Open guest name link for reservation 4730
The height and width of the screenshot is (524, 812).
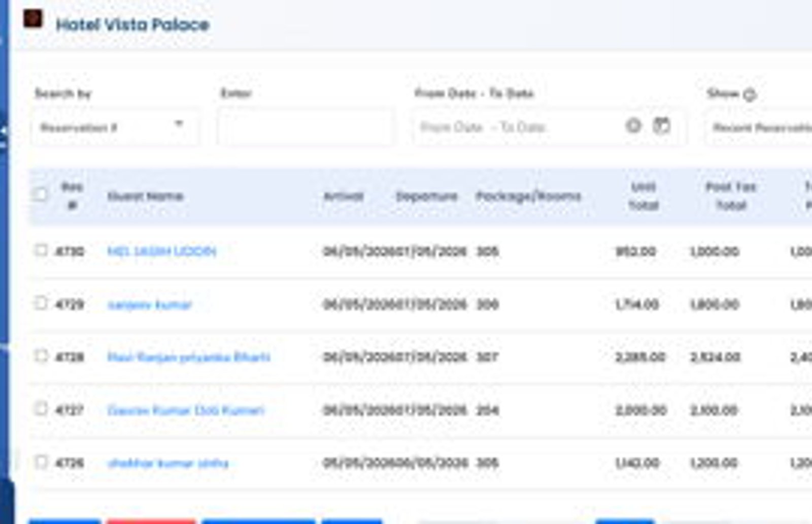[x=162, y=251]
